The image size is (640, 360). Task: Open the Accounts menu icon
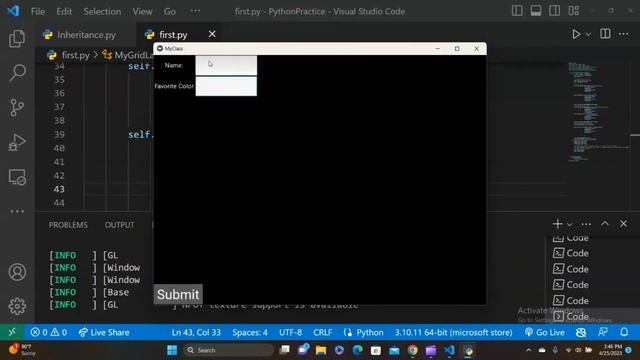17,272
